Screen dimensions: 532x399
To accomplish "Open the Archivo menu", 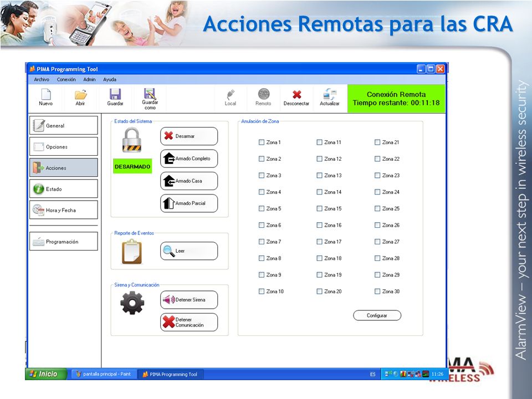I will (x=42, y=79).
